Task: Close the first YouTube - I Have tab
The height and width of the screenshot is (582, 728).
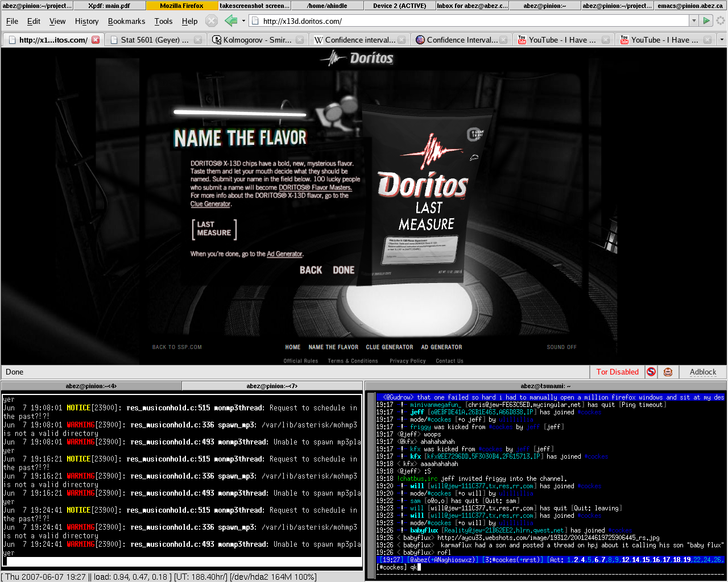Action: pos(606,40)
